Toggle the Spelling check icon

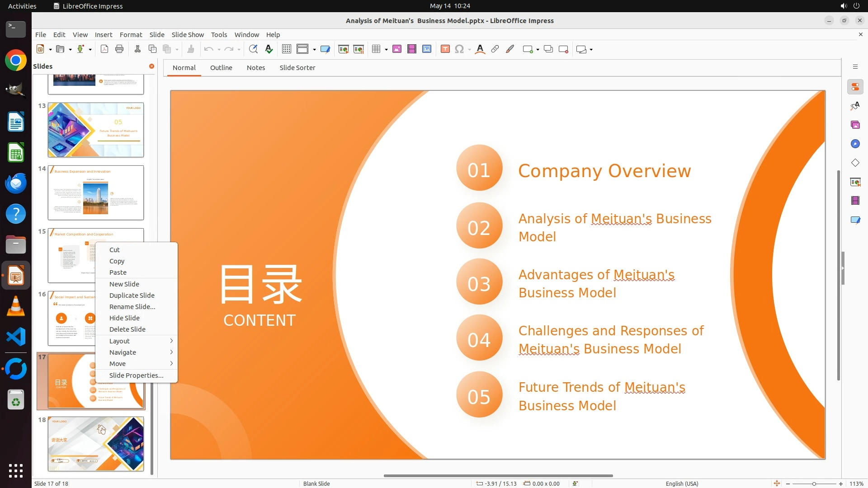[269, 49]
